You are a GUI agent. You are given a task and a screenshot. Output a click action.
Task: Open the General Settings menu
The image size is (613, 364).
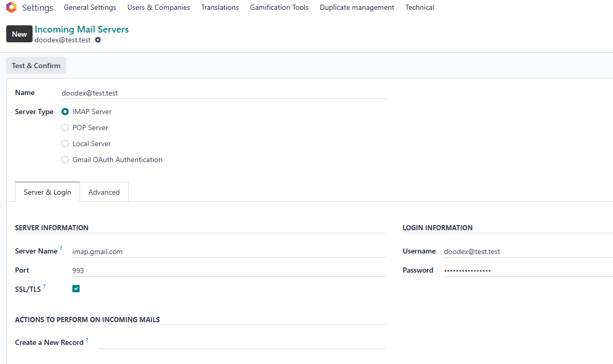point(90,8)
